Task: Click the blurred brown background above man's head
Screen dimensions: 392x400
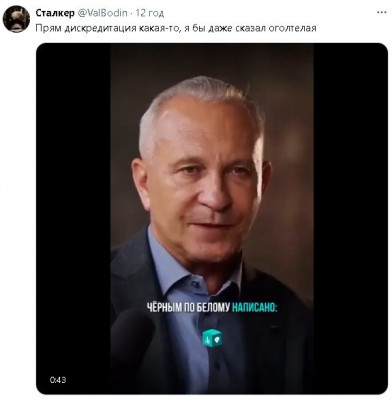Action: click(x=212, y=60)
